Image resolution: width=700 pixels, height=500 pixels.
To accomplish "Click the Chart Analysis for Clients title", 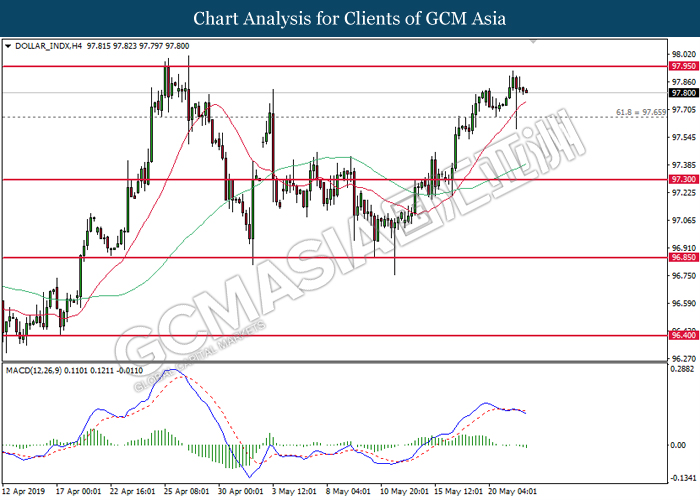I will click(x=350, y=19).
